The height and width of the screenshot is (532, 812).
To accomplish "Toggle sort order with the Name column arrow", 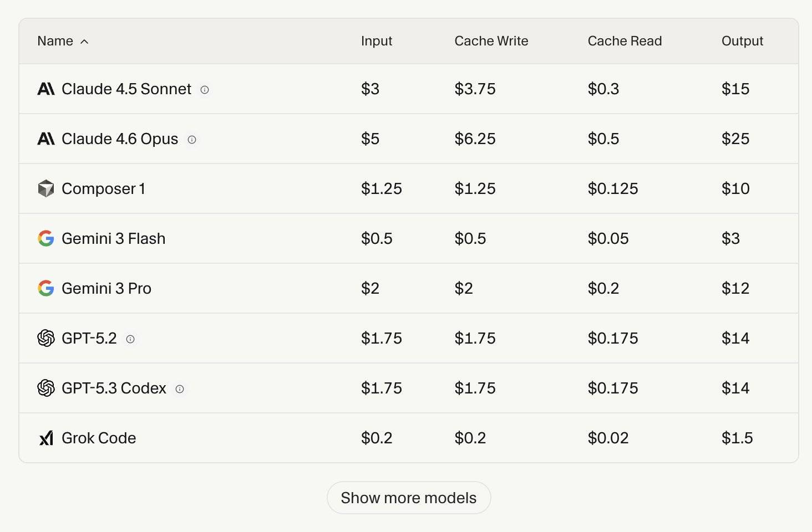I will (x=84, y=42).
